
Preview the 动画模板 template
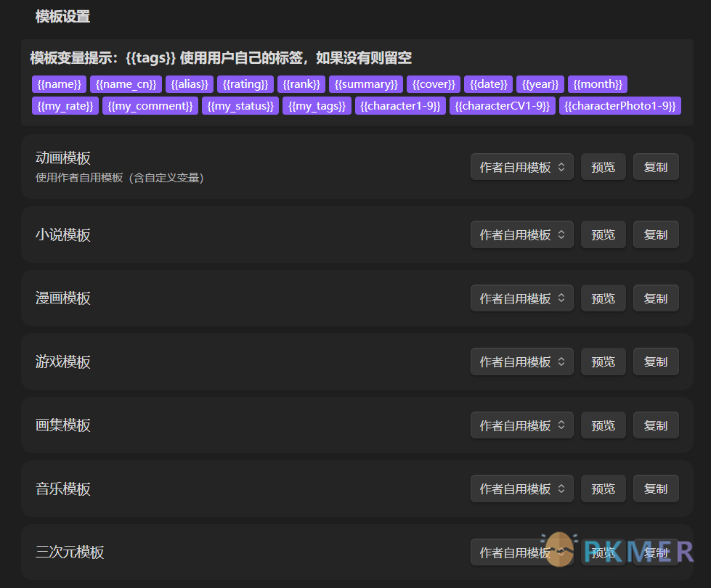(603, 167)
